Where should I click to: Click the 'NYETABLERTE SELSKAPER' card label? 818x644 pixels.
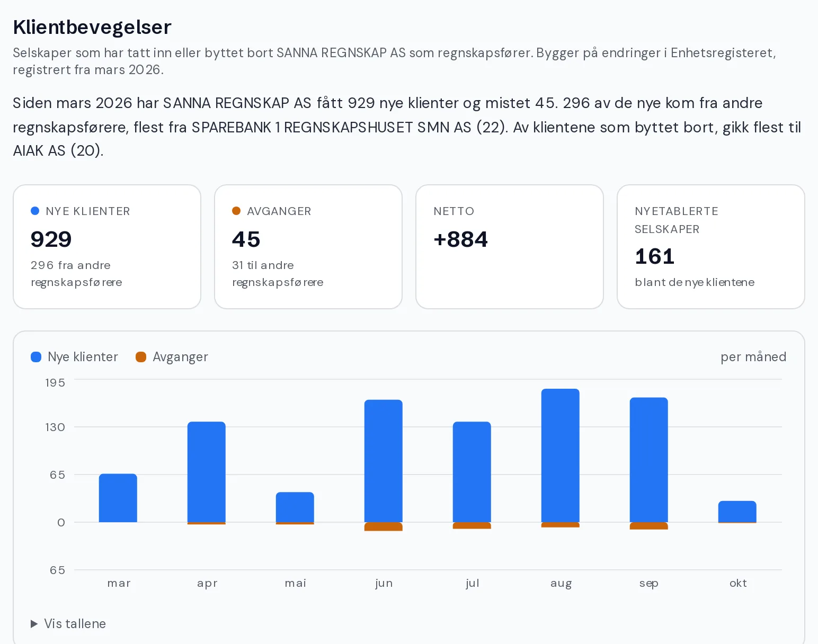tap(677, 220)
